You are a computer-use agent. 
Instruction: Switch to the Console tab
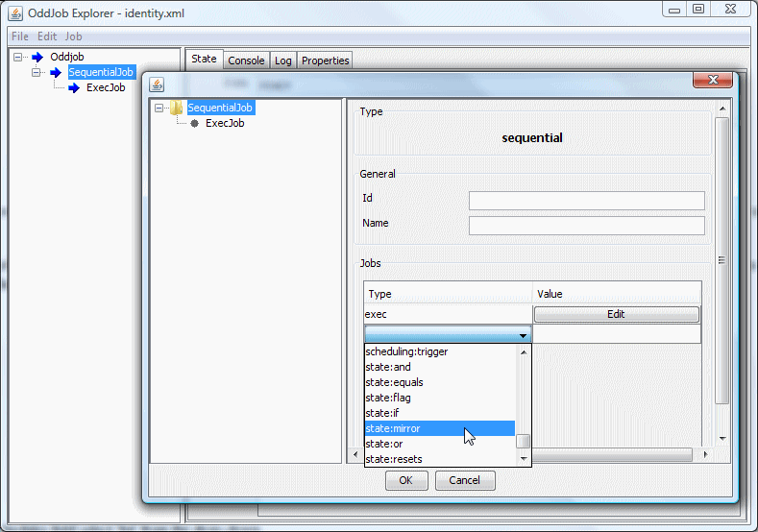tap(246, 60)
